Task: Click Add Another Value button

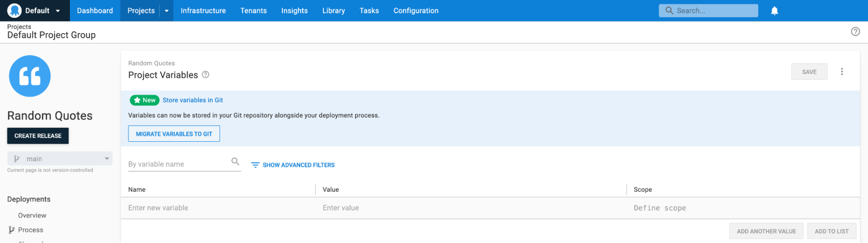Action: (x=766, y=231)
